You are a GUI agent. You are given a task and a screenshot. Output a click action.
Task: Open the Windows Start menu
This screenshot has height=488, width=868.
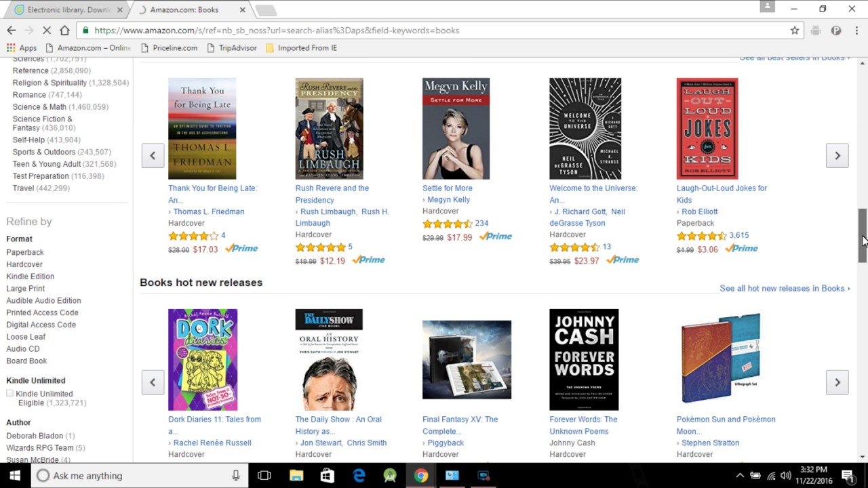point(15,476)
